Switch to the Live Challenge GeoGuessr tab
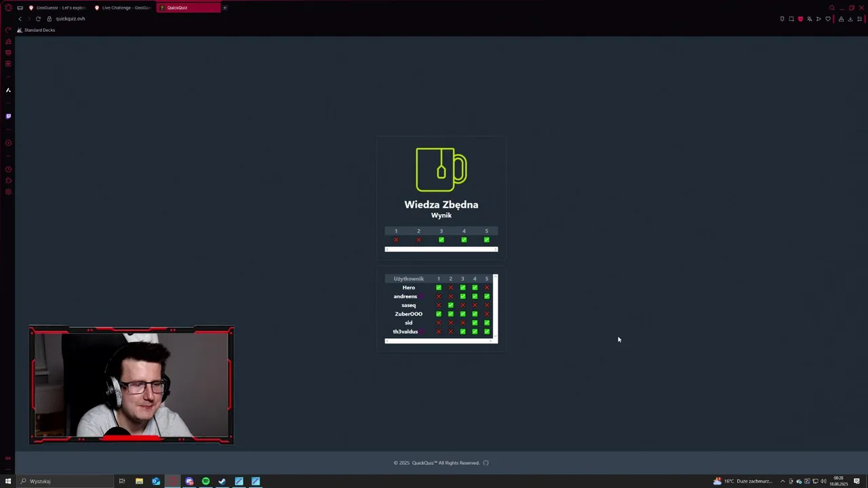868x488 pixels. pos(123,7)
